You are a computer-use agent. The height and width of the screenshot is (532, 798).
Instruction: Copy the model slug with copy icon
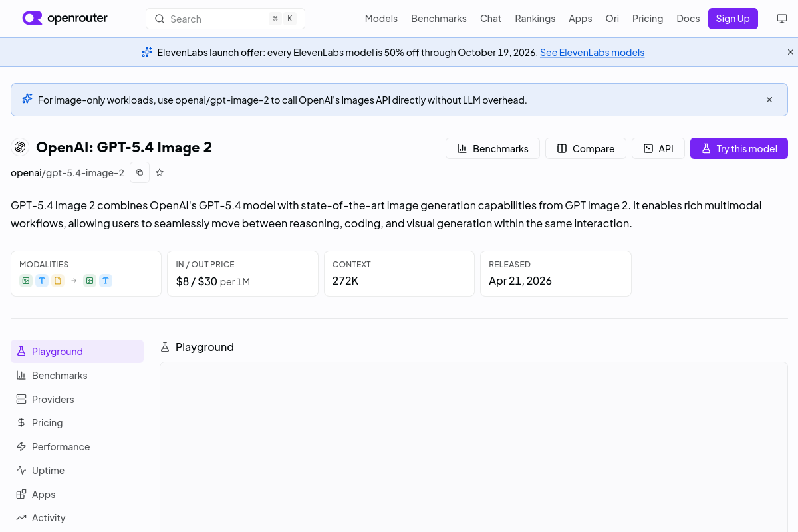pyautogui.click(x=140, y=172)
